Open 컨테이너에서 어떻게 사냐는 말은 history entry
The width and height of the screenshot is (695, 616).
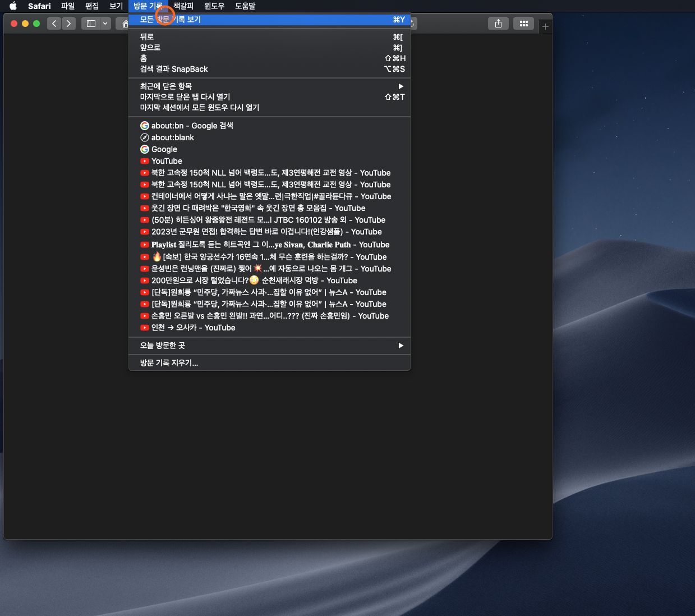click(270, 196)
